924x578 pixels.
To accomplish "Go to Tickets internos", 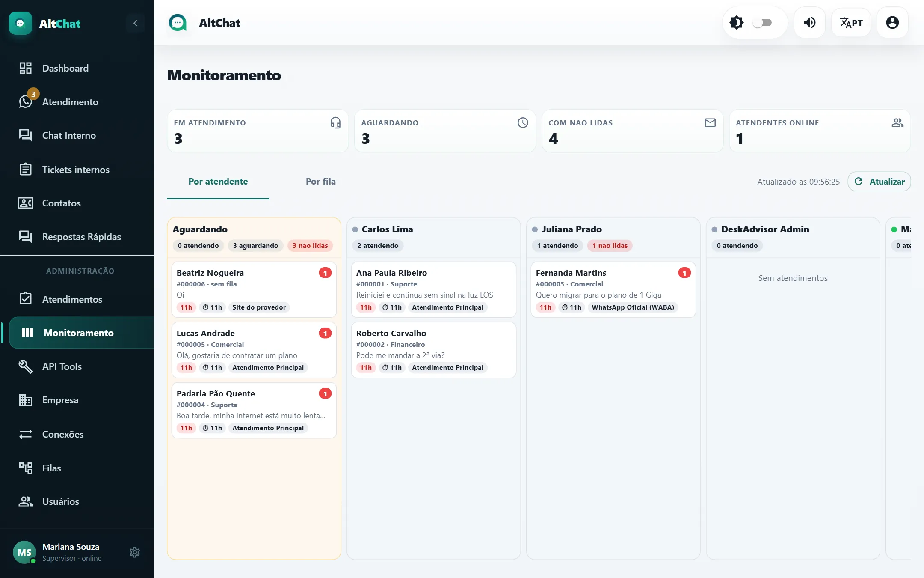I will coord(77,170).
